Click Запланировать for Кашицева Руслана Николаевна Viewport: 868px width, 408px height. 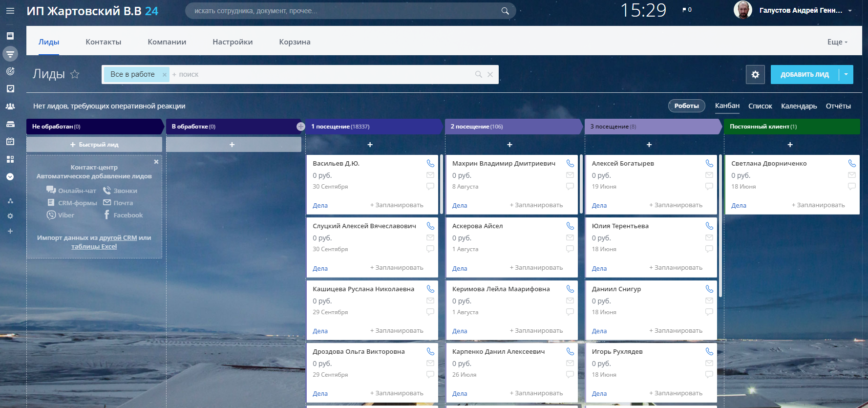(397, 331)
